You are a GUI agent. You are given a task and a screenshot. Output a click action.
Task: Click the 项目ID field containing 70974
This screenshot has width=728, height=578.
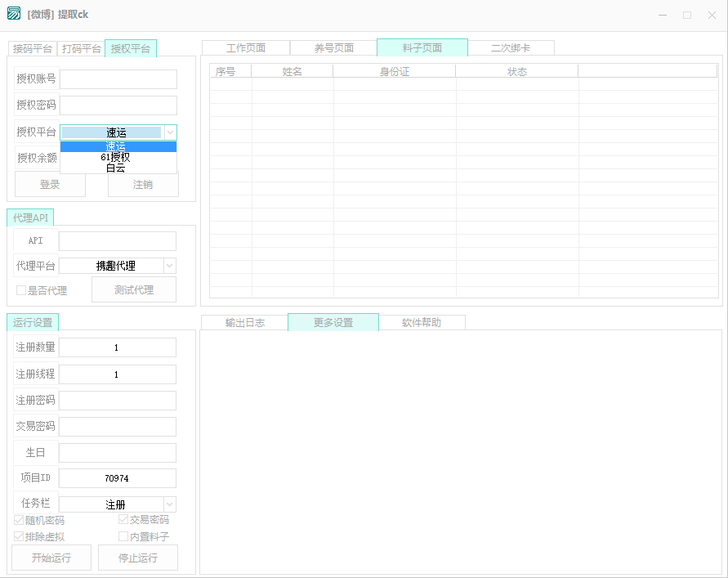click(x=117, y=478)
